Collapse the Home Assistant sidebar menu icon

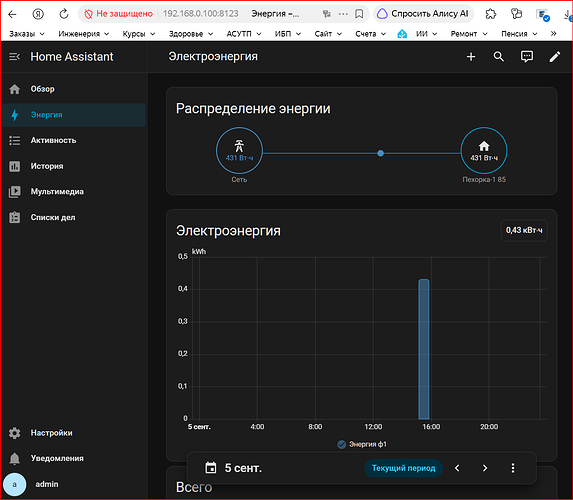(14, 57)
